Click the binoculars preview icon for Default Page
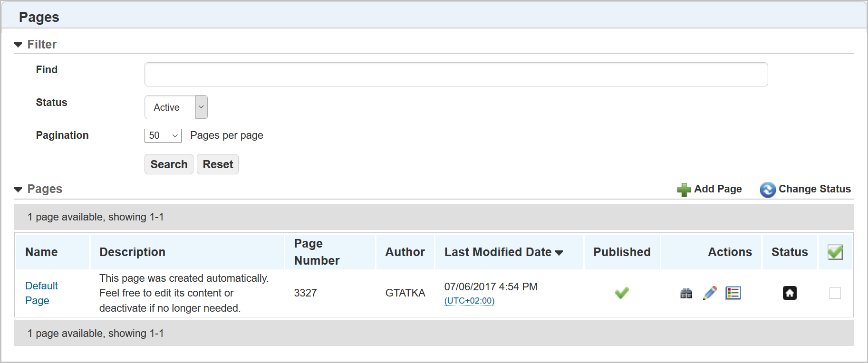Screen dimensions: 868x363 pos(686,293)
